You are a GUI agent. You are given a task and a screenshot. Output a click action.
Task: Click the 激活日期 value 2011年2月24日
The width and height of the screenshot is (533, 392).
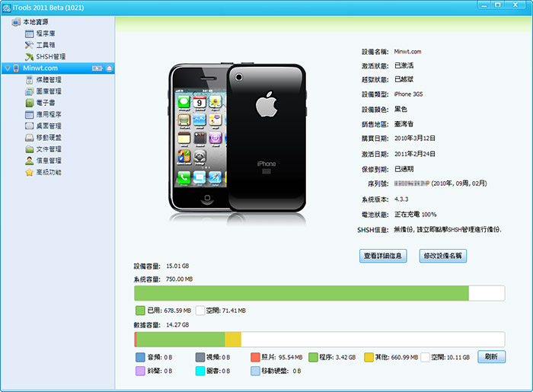(415, 154)
